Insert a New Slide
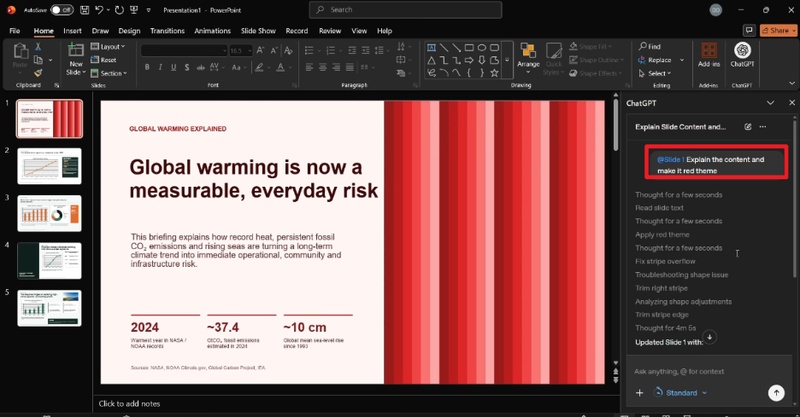This screenshot has height=417, width=800. tap(76, 59)
